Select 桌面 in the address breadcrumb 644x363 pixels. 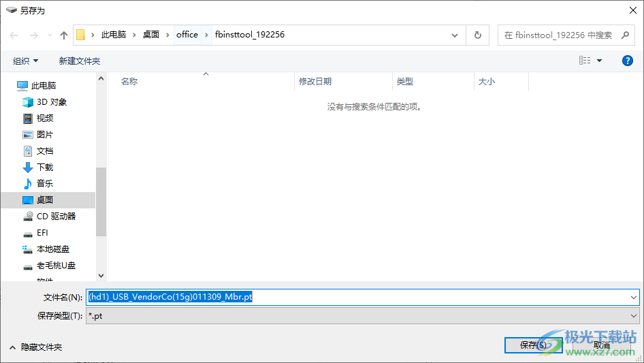tap(150, 35)
